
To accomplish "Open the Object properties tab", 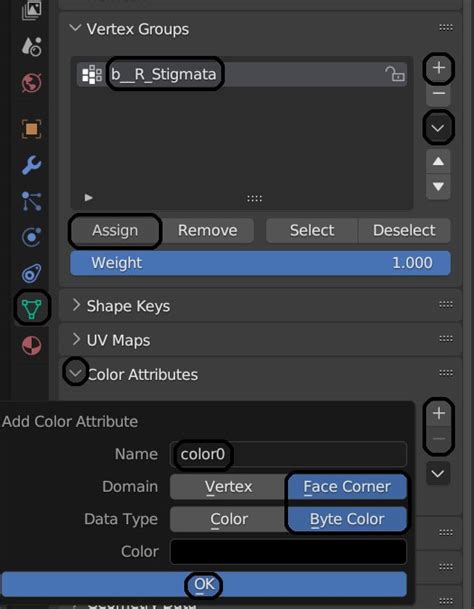I will pos(31,129).
